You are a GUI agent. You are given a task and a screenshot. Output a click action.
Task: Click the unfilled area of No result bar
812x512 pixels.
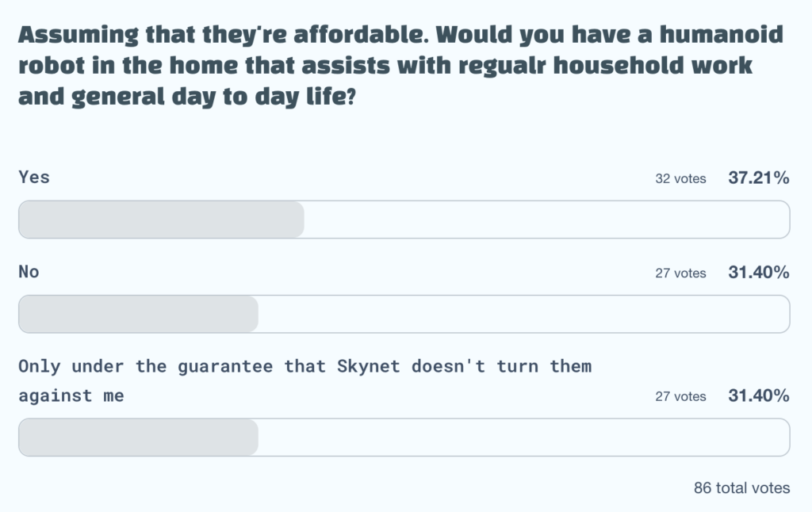pos(523,314)
